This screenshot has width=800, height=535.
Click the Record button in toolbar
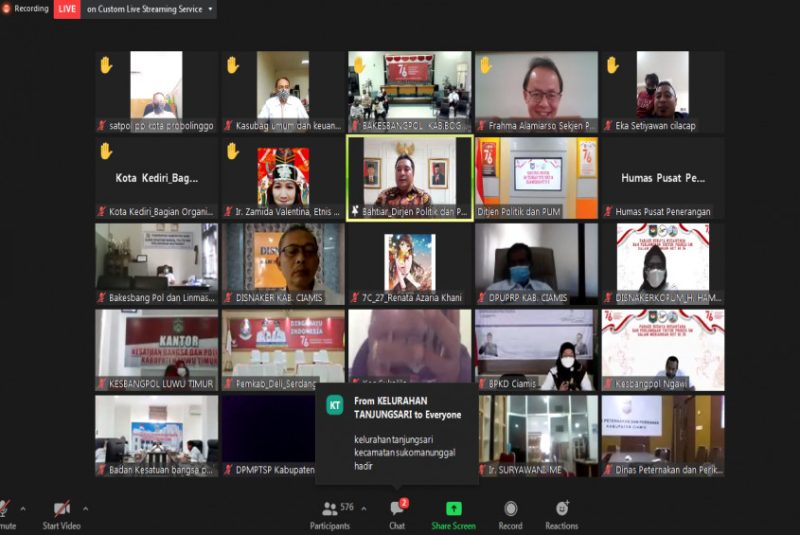(x=510, y=515)
